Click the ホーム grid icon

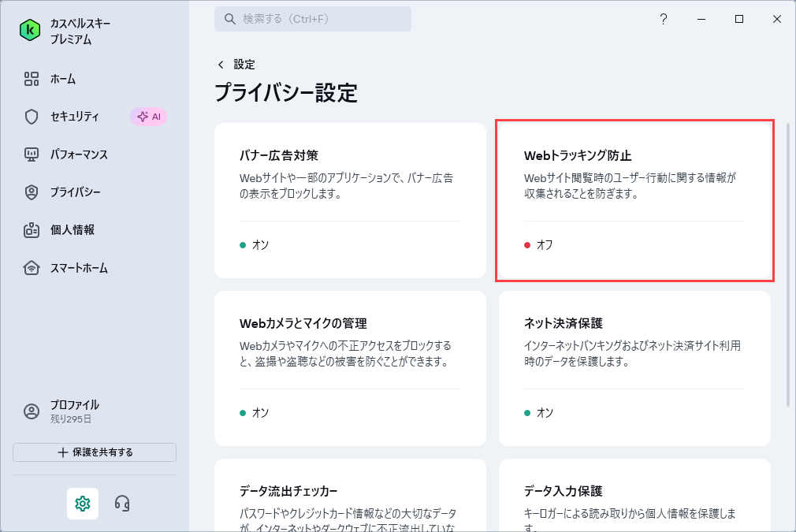tap(32, 79)
